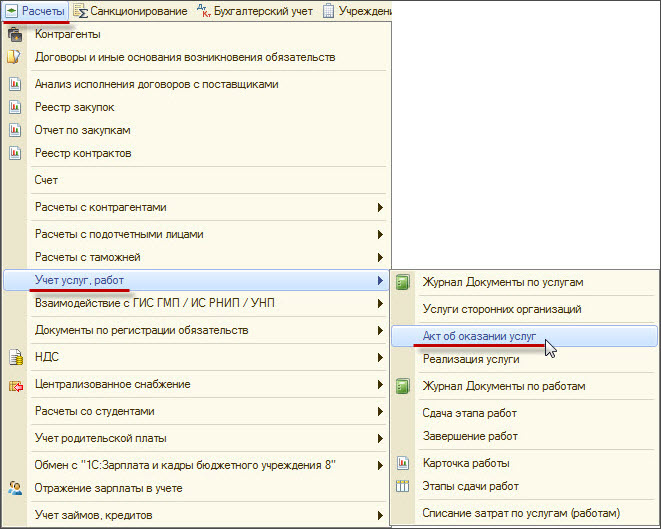Screen dimensions: 661x529
Task: Click the Учреждение building icon
Action: click(328, 11)
